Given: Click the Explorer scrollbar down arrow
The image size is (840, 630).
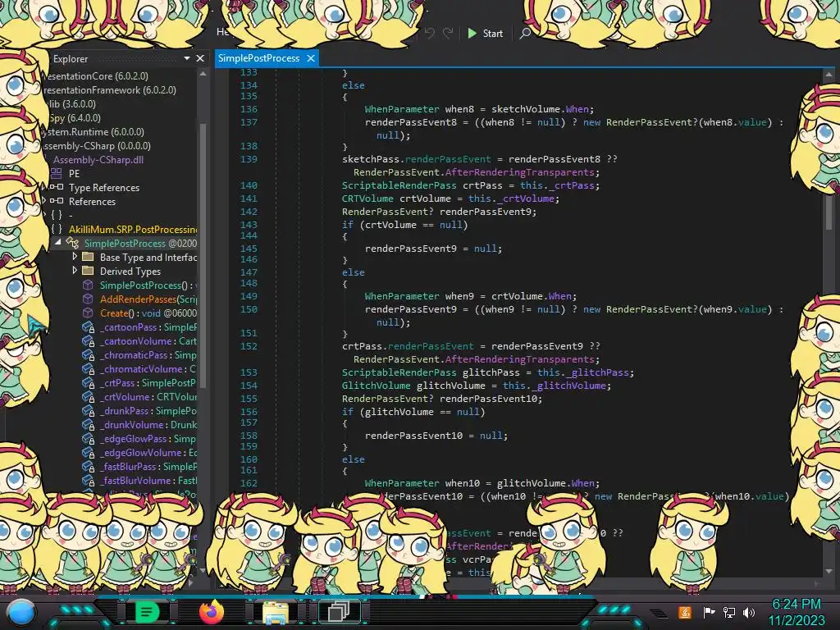Looking at the screenshot, I should [203, 571].
